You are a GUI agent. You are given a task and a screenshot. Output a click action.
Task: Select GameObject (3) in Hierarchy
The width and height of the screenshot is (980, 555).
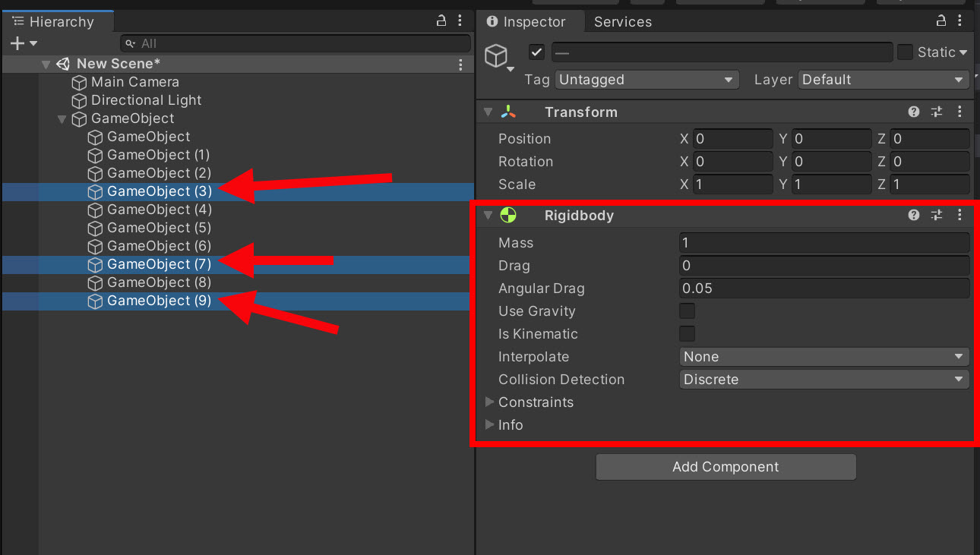[159, 191]
